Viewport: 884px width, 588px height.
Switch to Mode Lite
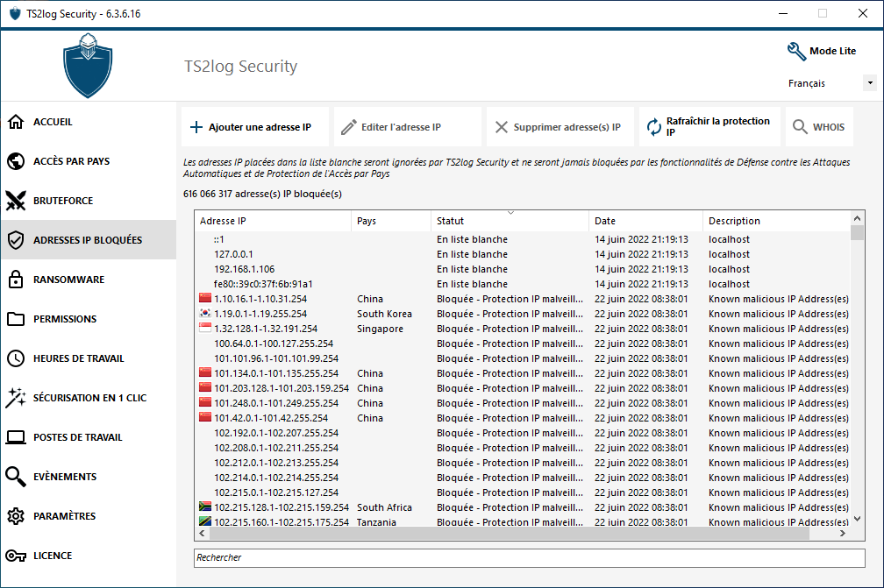(822, 51)
